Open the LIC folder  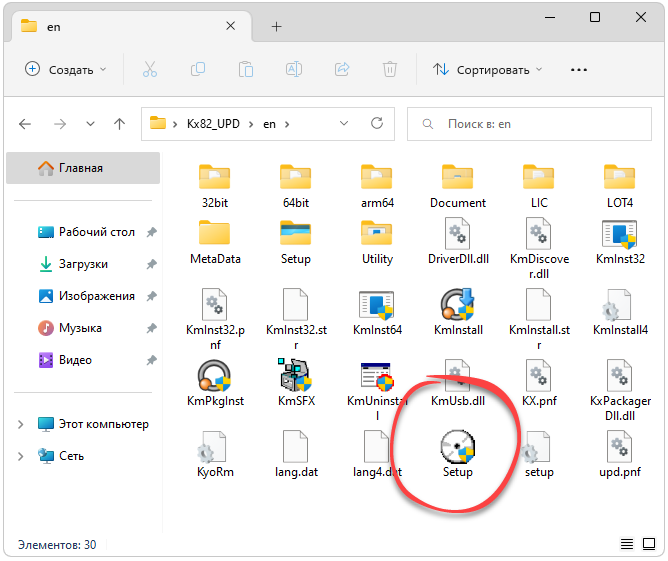pyautogui.click(x=539, y=186)
